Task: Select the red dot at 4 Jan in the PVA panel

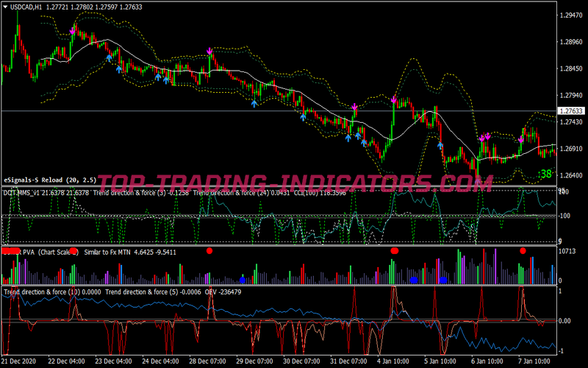Action: [394, 251]
